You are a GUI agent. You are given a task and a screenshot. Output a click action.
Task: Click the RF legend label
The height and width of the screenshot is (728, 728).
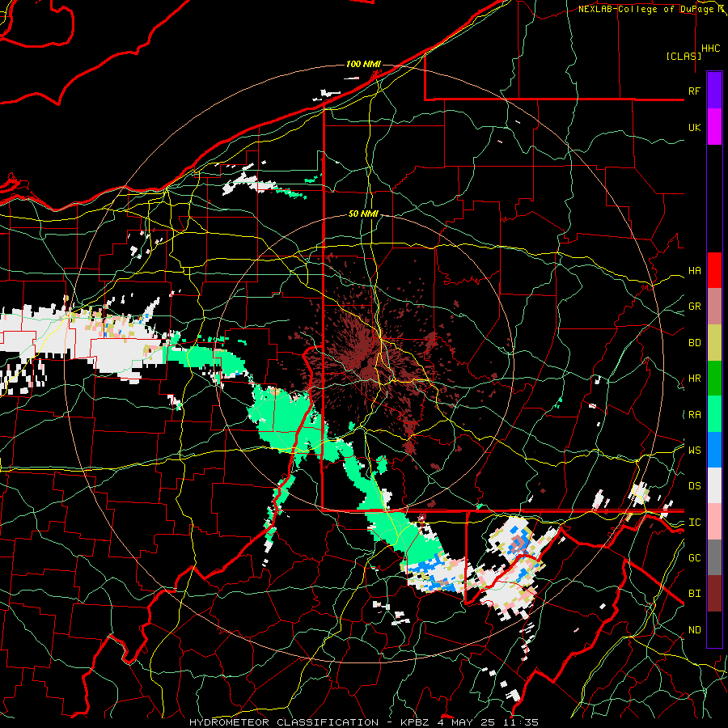(x=694, y=91)
